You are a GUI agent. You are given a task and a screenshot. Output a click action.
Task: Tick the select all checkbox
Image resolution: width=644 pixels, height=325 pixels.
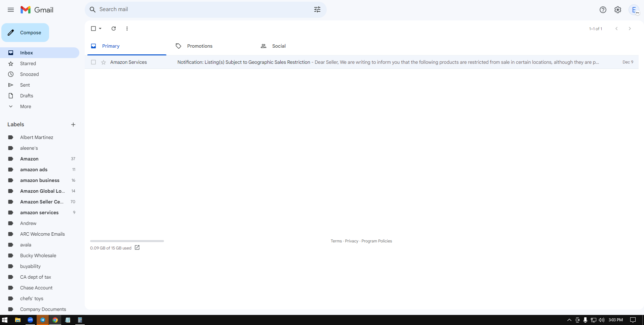(93, 29)
